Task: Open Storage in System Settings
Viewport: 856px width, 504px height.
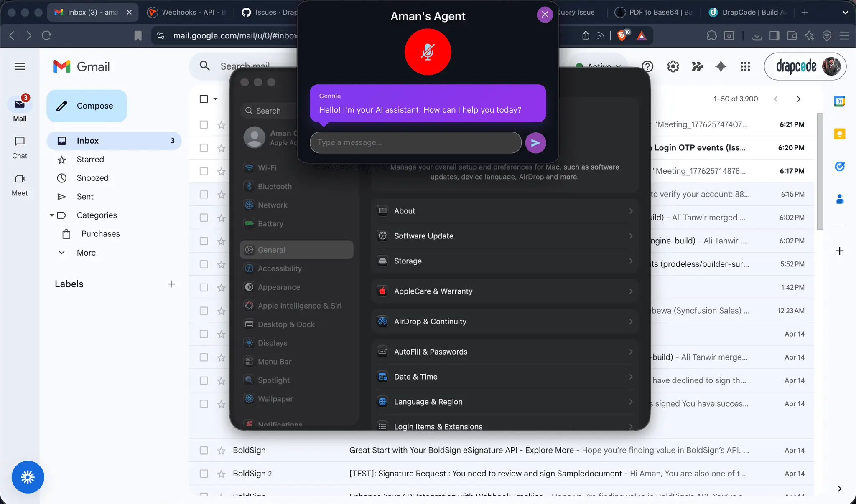Action: point(504,261)
